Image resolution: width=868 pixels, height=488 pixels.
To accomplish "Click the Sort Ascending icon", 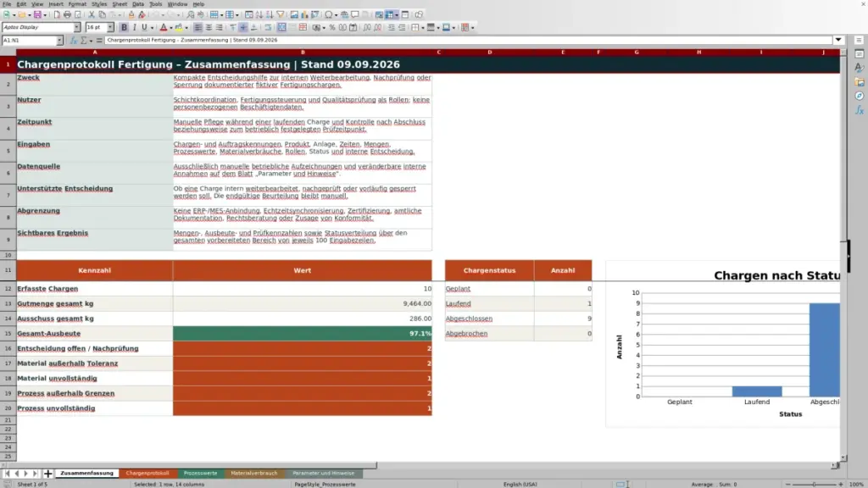I will tap(259, 15).
